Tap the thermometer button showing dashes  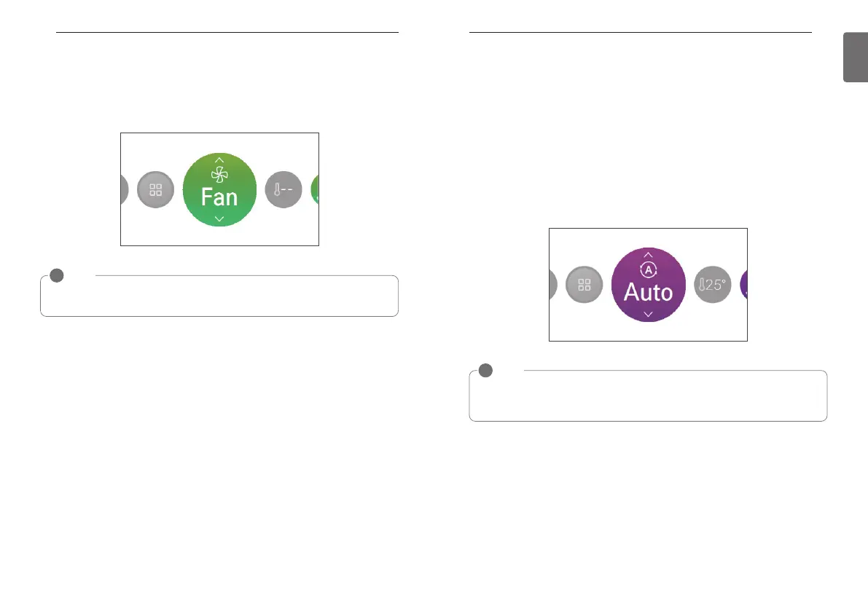284,190
